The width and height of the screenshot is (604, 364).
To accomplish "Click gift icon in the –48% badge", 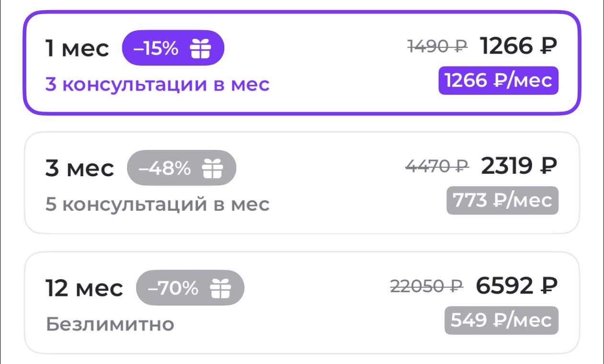I will click(x=213, y=168).
